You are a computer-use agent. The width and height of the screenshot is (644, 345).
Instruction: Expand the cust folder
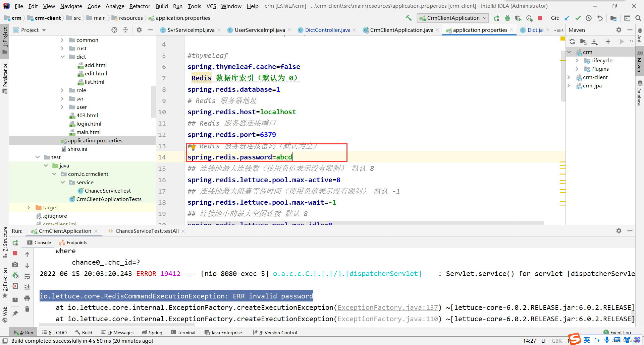tap(62, 48)
